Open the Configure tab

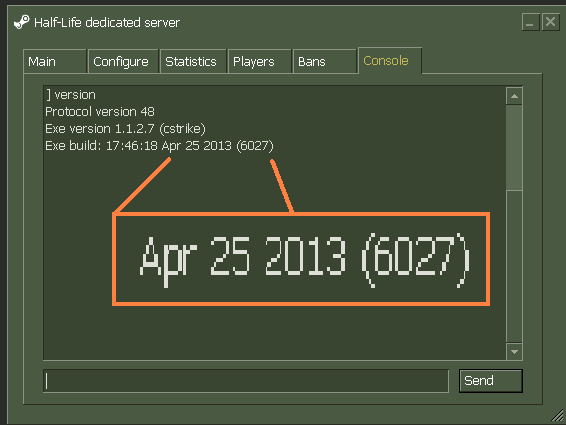[x=123, y=61]
